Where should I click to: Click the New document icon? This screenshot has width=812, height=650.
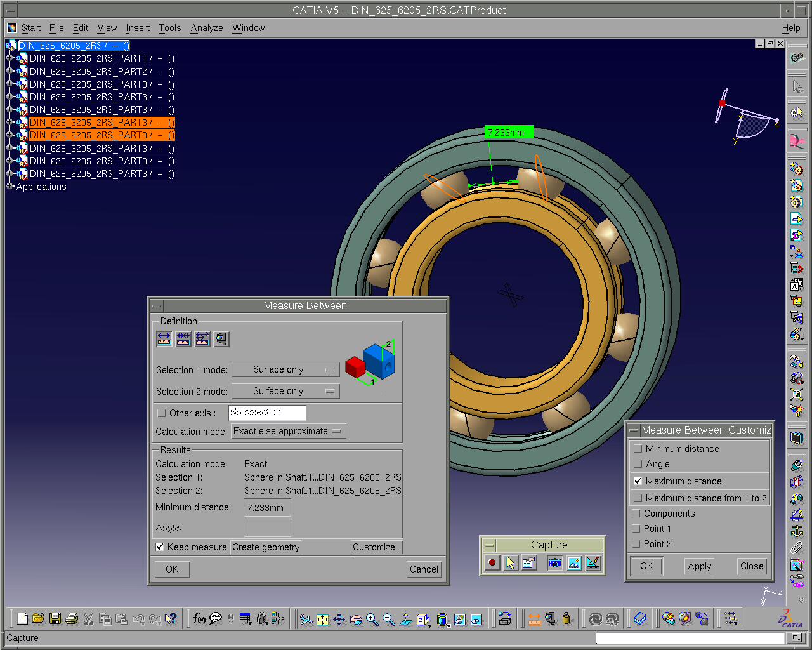pos(22,618)
